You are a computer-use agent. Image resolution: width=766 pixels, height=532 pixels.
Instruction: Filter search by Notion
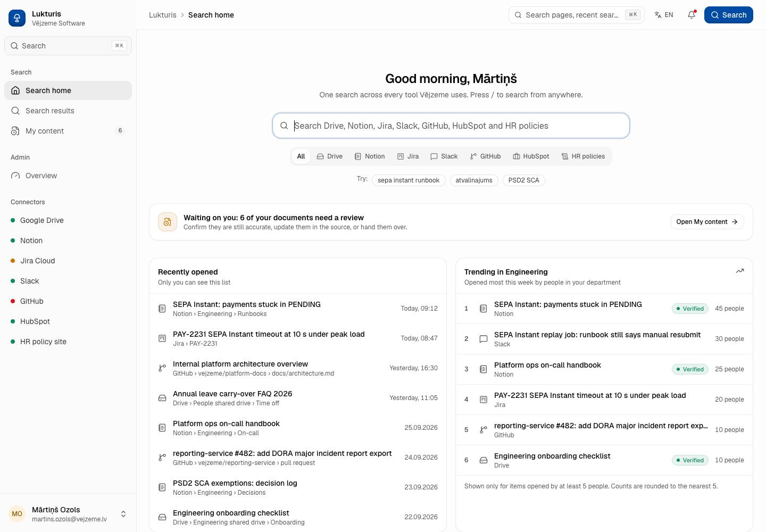point(370,156)
